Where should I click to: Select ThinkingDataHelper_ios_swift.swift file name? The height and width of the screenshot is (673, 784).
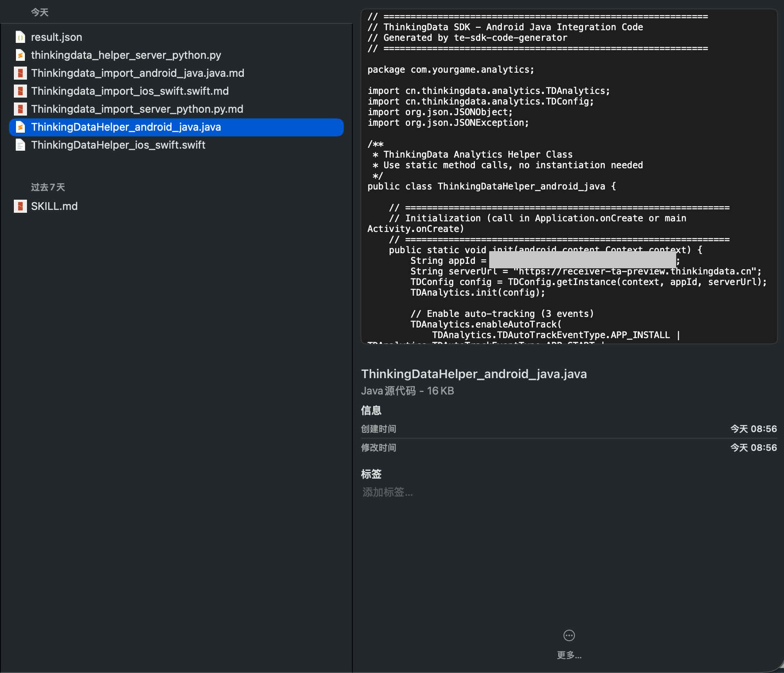point(118,145)
